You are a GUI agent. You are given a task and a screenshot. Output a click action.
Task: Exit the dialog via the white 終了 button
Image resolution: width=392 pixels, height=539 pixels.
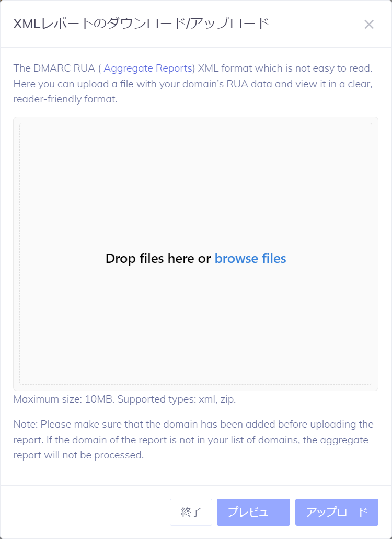pos(191,512)
